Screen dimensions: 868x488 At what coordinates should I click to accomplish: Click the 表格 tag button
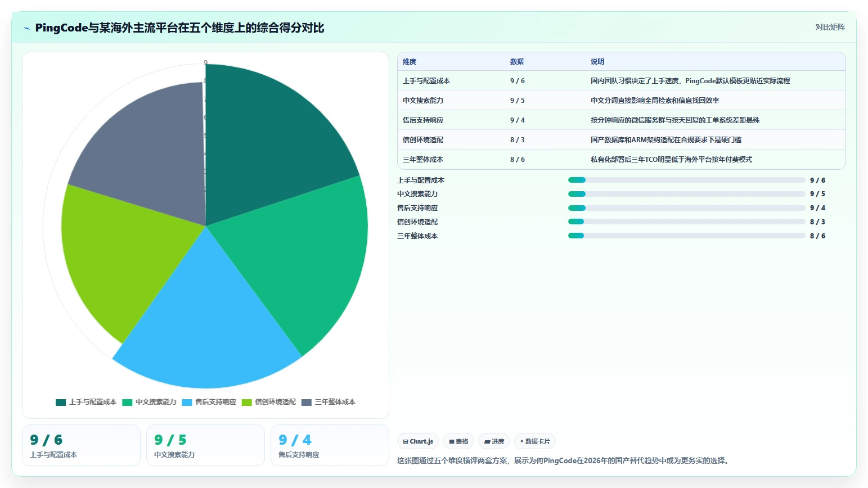tap(458, 441)
